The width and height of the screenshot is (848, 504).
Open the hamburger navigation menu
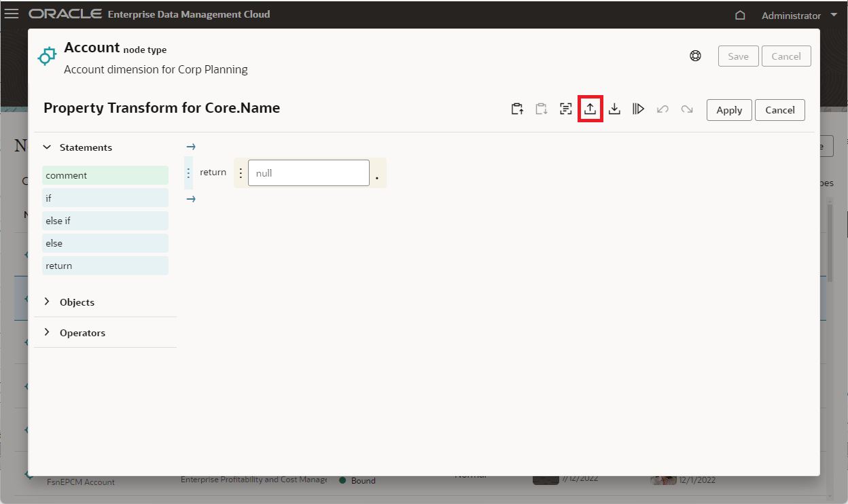point(12,14)
